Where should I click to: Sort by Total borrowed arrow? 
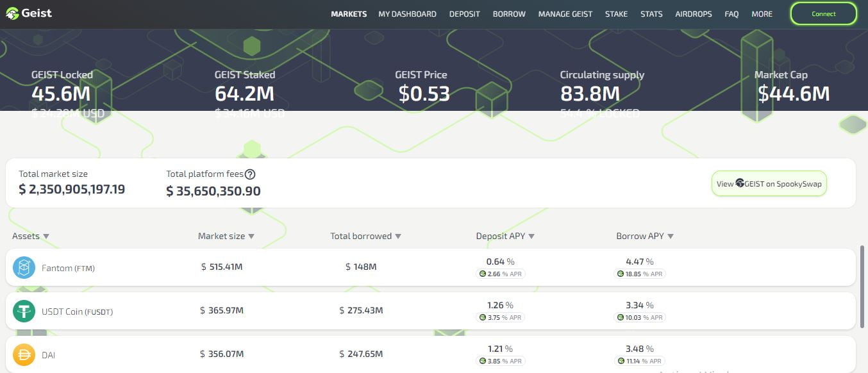click(x=398, y=236)
